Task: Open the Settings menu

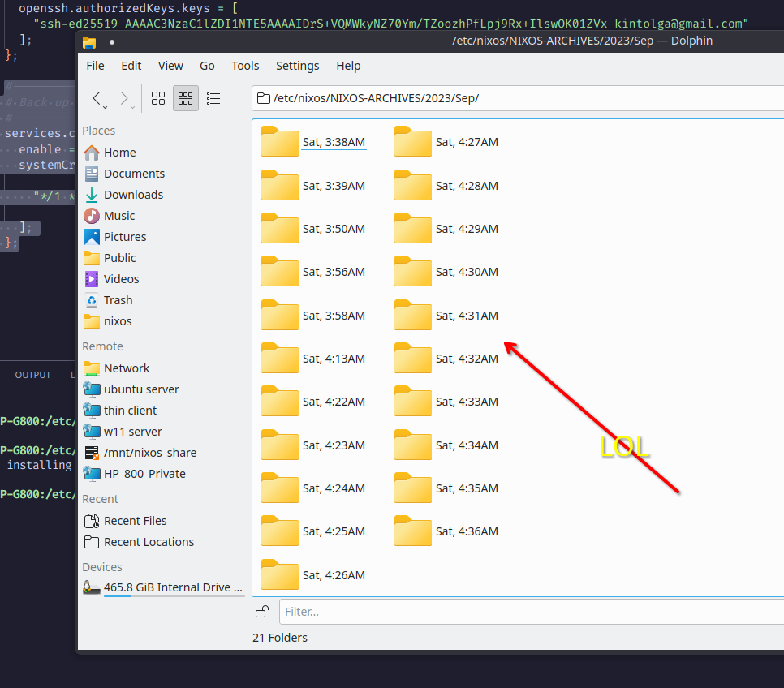Action: [x=298, y=66]
